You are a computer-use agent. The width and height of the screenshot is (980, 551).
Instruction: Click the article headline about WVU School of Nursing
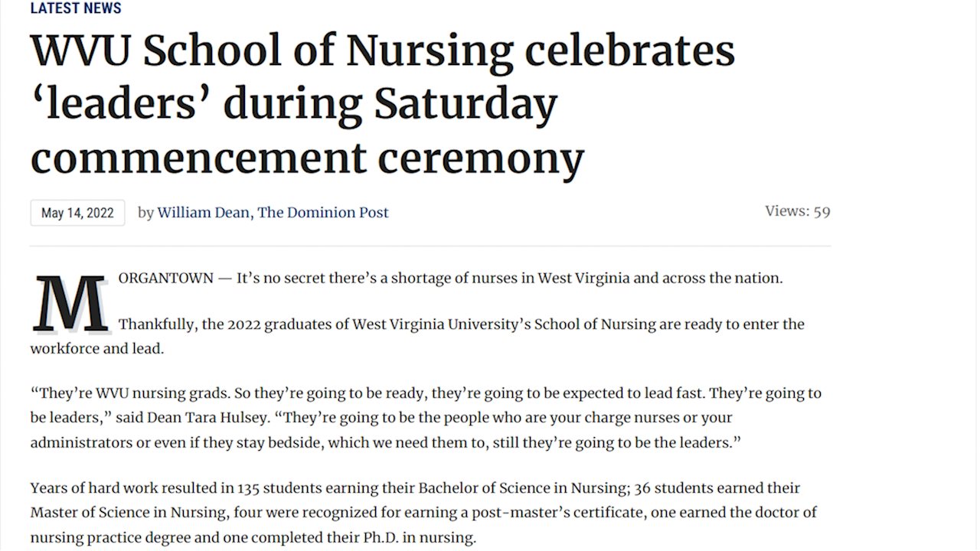coord(383,104)
